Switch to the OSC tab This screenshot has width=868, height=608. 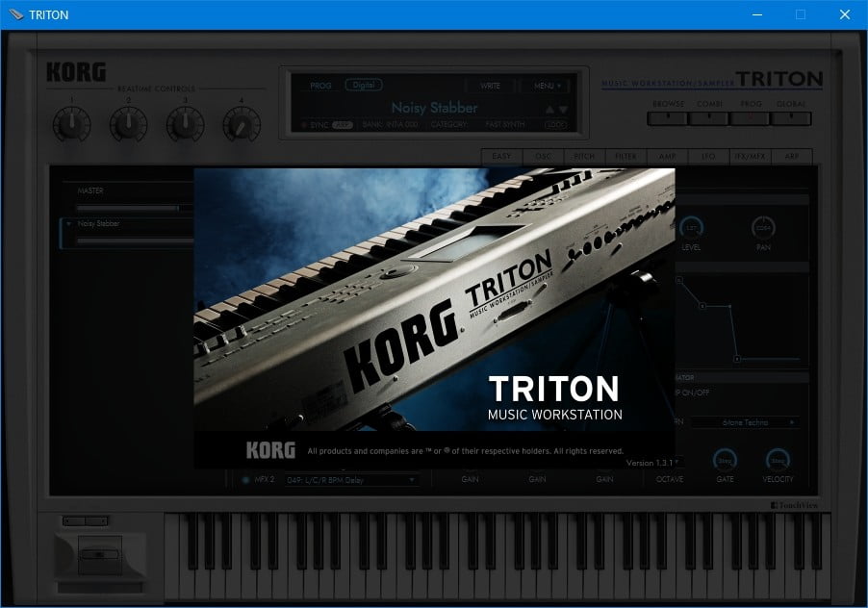(x=544, y=157)
